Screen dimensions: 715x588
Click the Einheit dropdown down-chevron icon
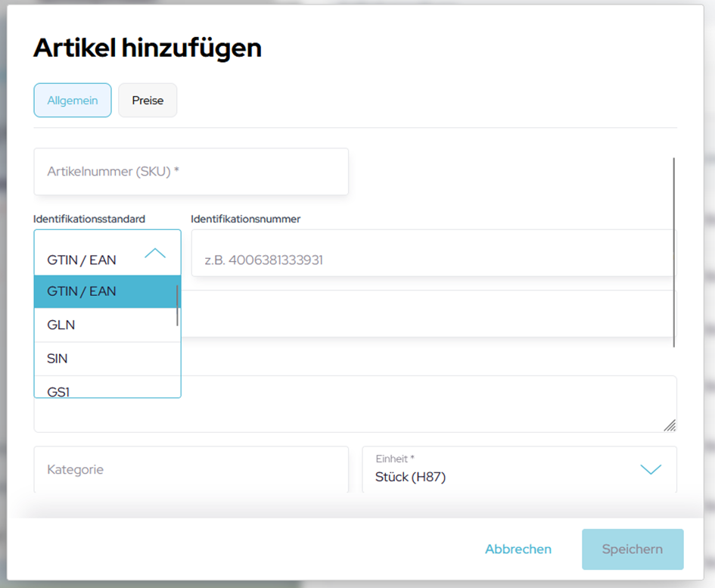coord(651,470)
